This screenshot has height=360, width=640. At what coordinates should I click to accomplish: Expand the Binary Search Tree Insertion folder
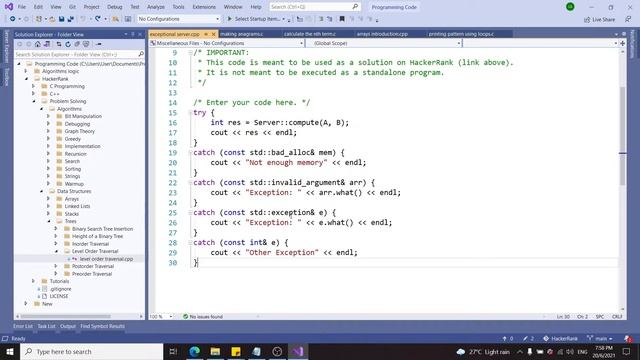56,229
